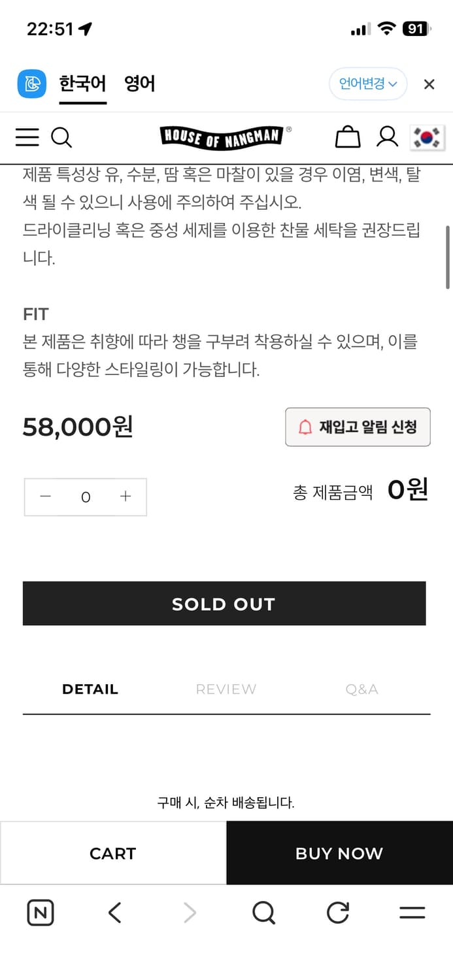Open the 언어변경 language change dropdown
The image size is (453, 980).
coord(367,84)
